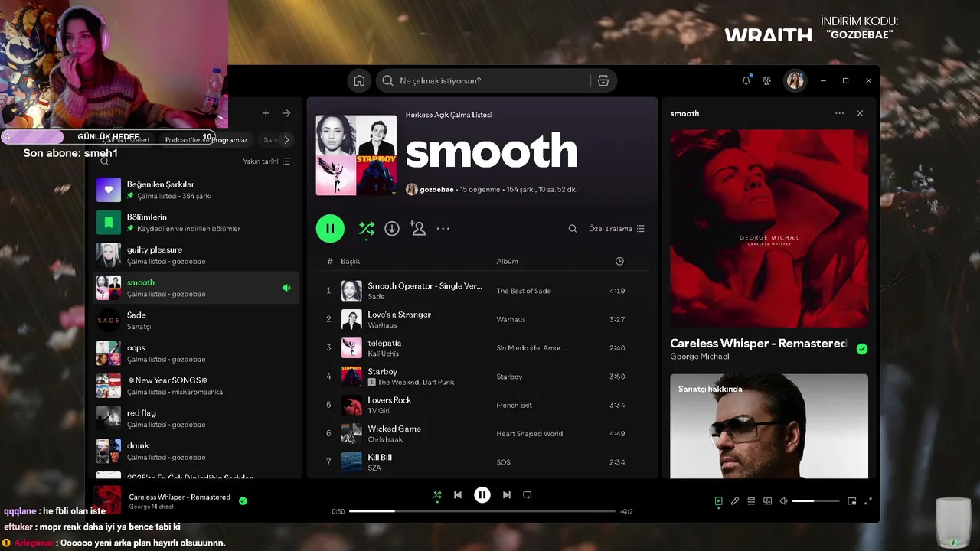The height and width of the screenshot is (551, 980).
Task: Show more library filter chips with chevron
Action: 286,140
